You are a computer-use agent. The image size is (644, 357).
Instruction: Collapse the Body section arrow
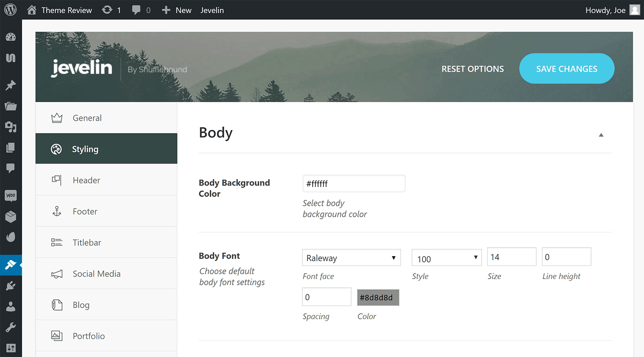[601, 135]
